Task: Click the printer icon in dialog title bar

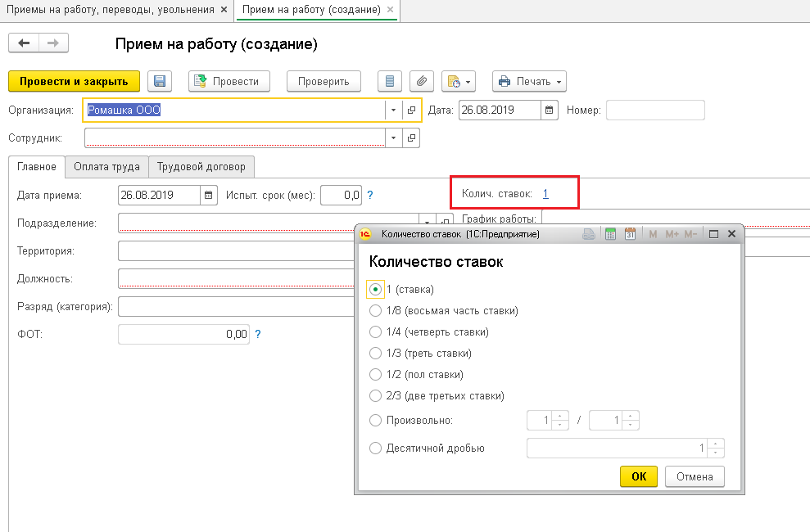Action: (588, 234)
